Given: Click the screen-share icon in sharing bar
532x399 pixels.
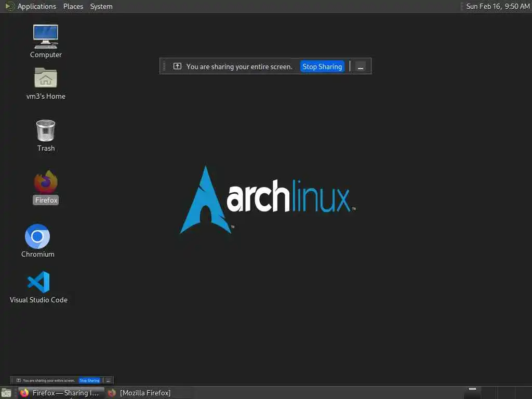Looking at the screenshot, I should (x=177, y=66).
